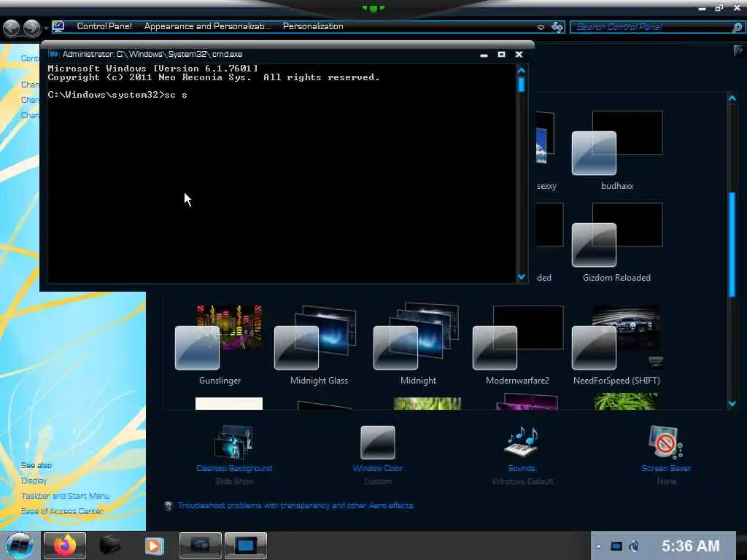Open address bar history dropdown arrow

click(541, 27)
